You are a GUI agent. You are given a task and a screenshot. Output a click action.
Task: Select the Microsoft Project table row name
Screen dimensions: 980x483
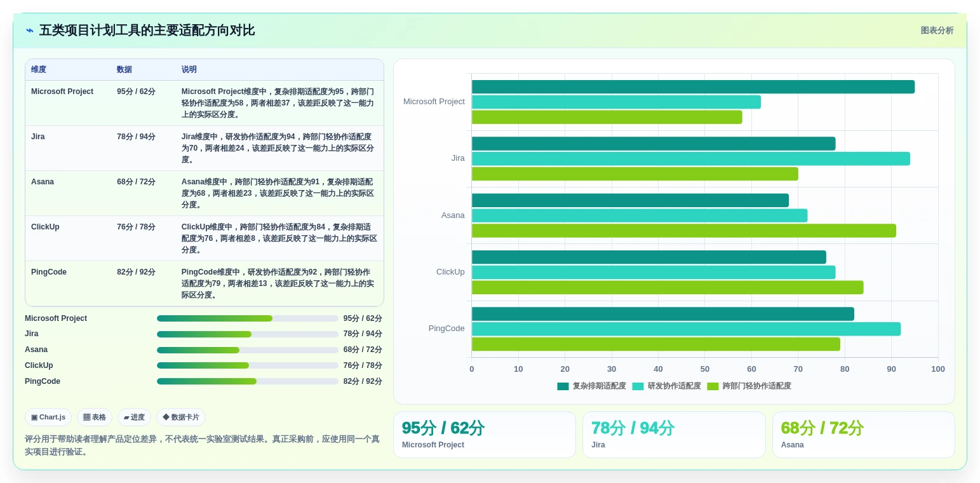click(x=62, y=92)
